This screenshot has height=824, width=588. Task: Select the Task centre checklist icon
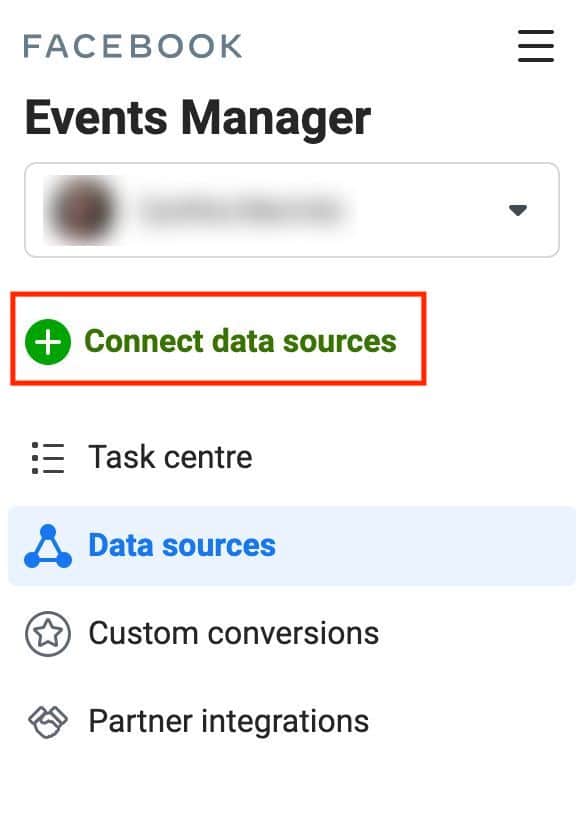point(47,457)
